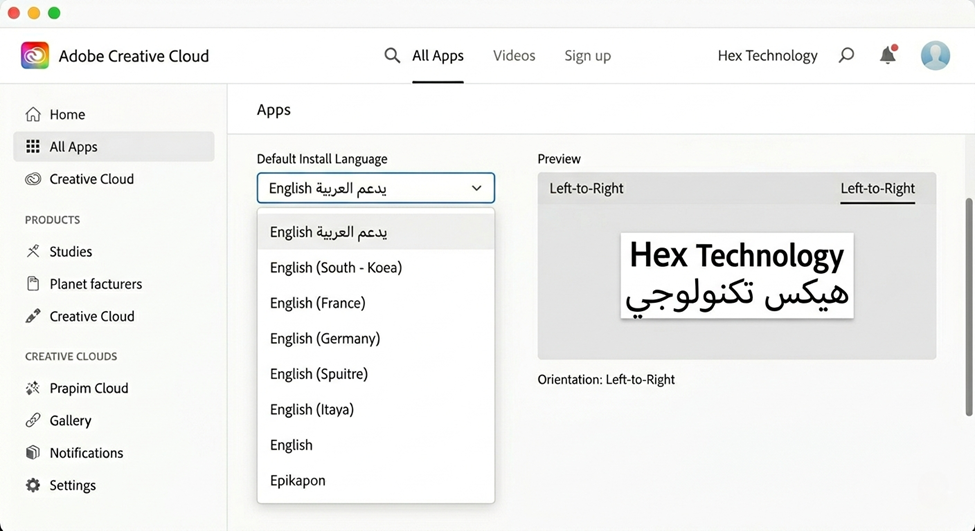Select the left Left-to-Right preview tab
This screenshot has width=975, height=531.
click(x=586, y=188)
